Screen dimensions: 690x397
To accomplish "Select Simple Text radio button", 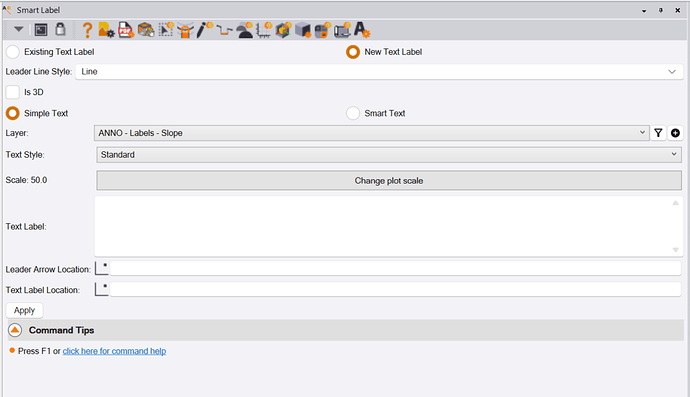I will (x=13, y=113).
